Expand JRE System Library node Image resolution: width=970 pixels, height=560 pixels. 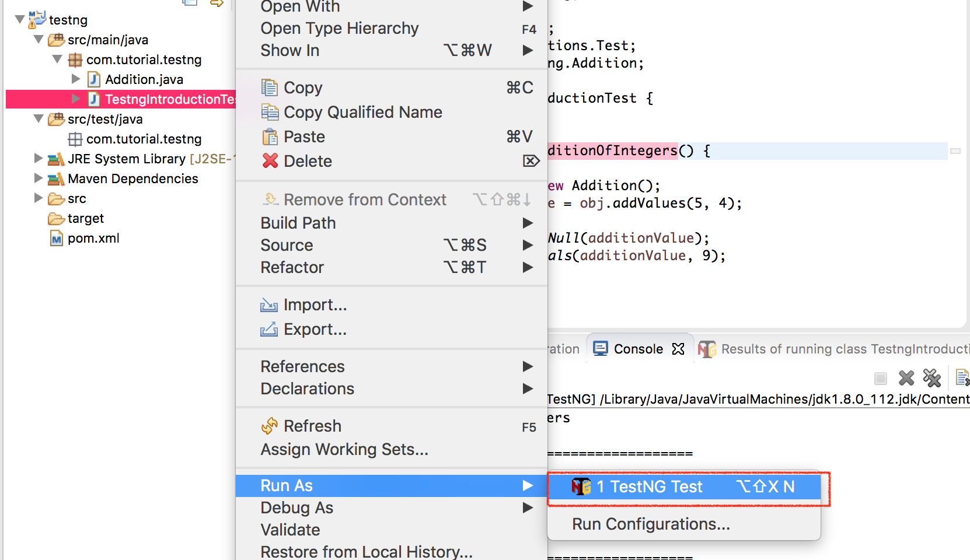click(39, 158)
